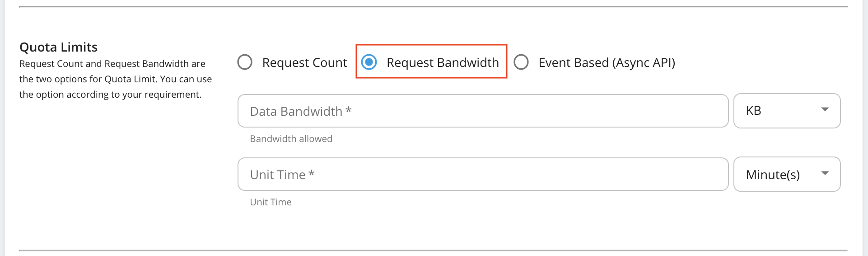Open the Minute(s) time unit dropdown

787,174
